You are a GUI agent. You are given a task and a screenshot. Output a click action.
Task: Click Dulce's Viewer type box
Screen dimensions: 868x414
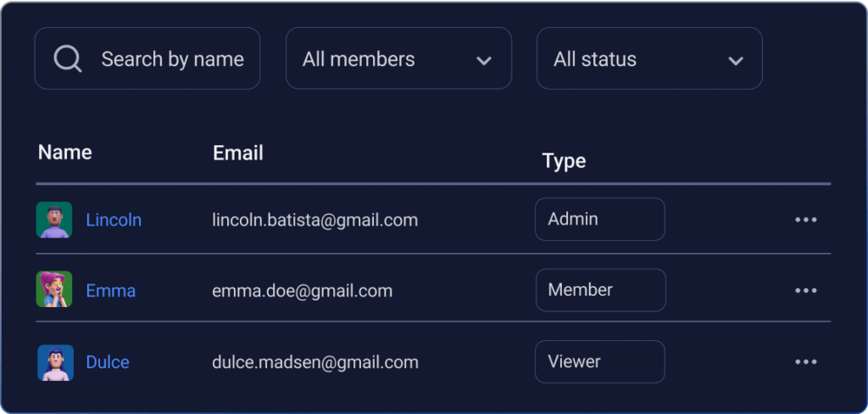coord(599,361)
